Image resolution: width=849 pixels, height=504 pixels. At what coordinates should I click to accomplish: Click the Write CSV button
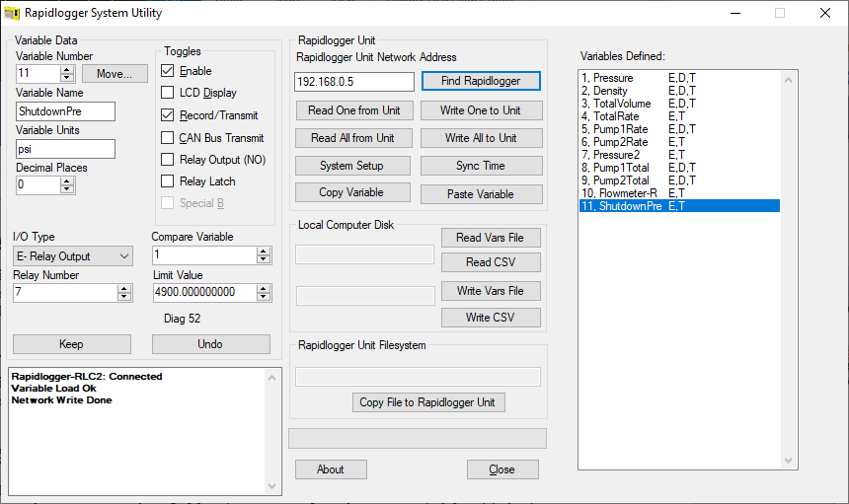pyautogui.click(x=491, y=318)
